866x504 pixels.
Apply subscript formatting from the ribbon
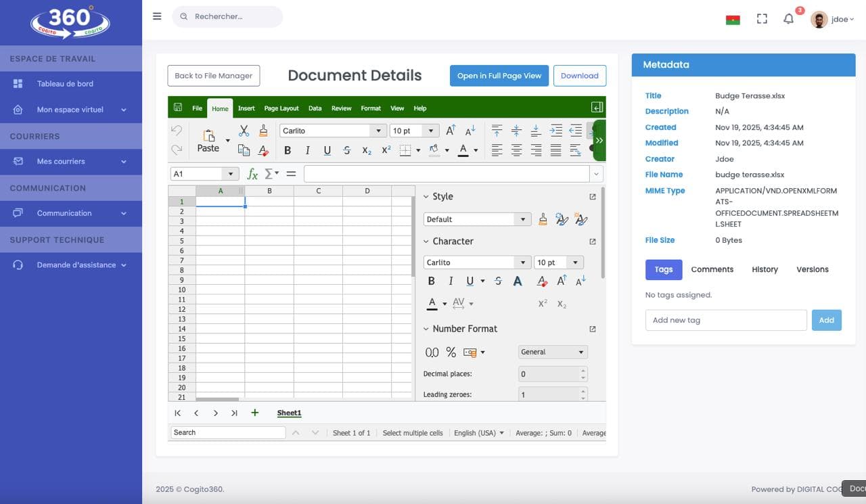pyautogui.click(x=365, y=150)
